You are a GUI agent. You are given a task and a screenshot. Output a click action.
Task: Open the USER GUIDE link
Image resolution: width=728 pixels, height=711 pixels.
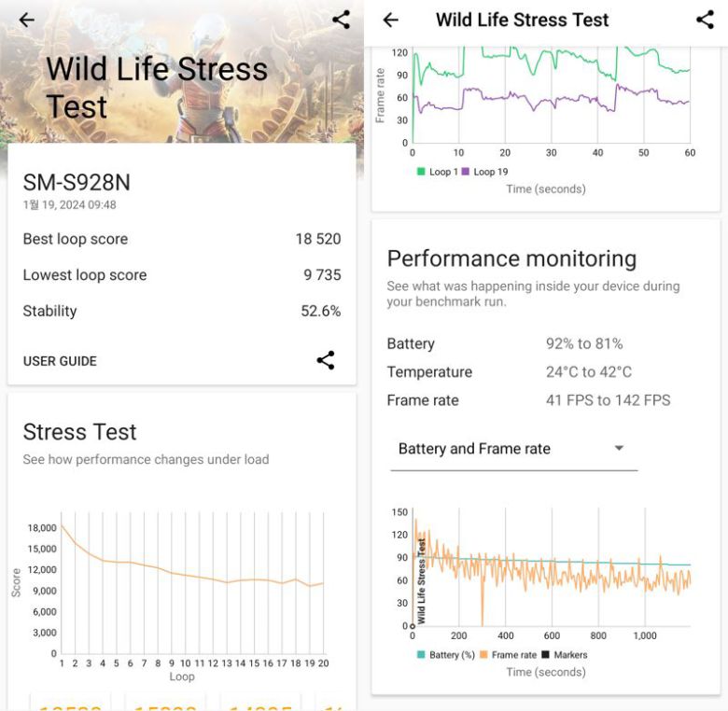tap(60, 361)
